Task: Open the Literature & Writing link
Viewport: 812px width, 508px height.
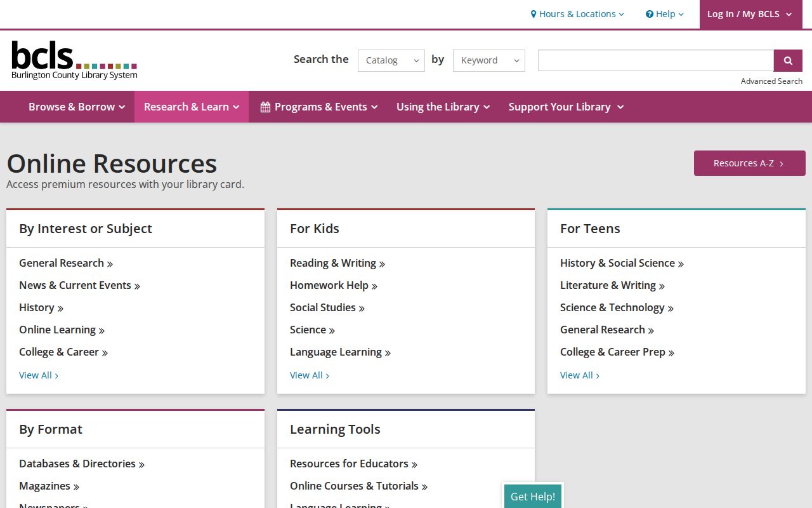Action: (613, 285)
